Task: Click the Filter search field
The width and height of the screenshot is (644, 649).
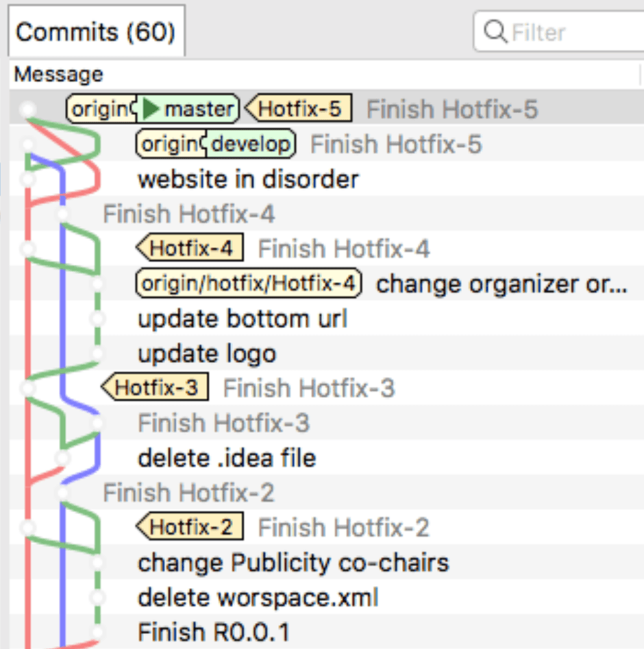Action: 569,32
